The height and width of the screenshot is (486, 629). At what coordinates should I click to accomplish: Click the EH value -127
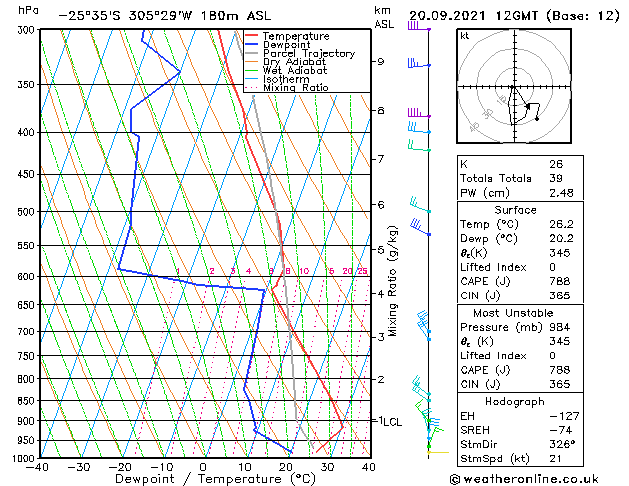click(564, 416)
